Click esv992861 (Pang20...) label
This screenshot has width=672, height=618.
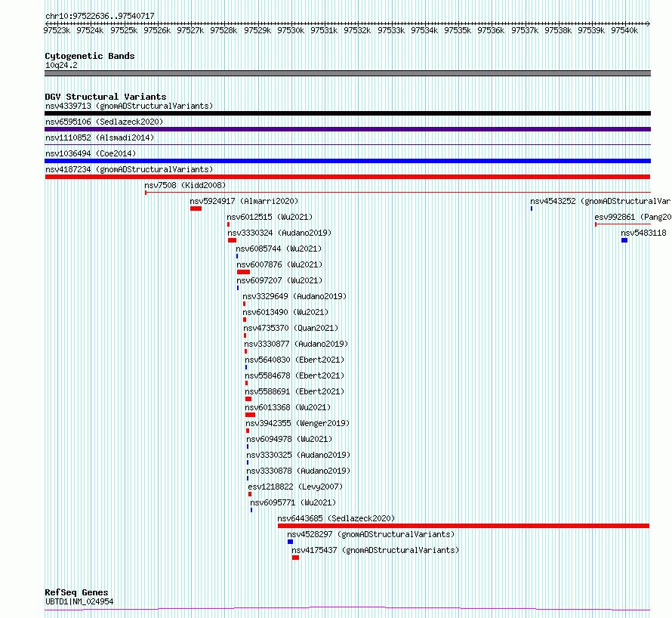(633, 217)
